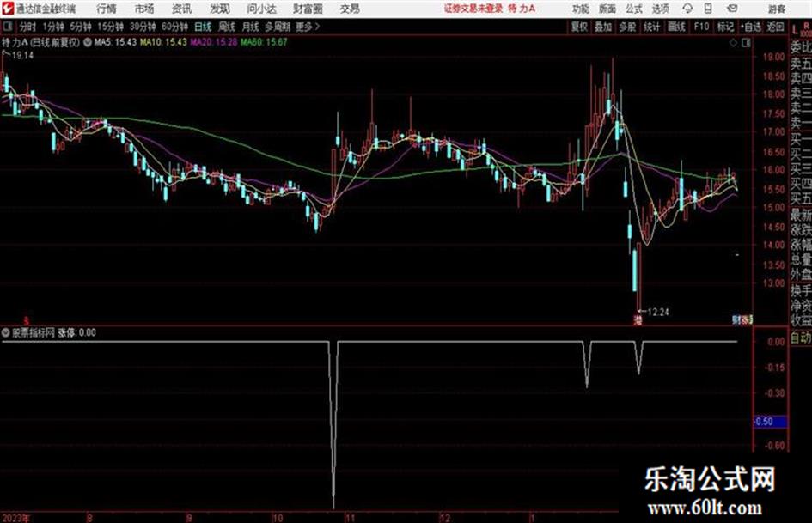Click the 港 marker below 12.24 low
Screen dimensions: 812x523
click(638, 320)
